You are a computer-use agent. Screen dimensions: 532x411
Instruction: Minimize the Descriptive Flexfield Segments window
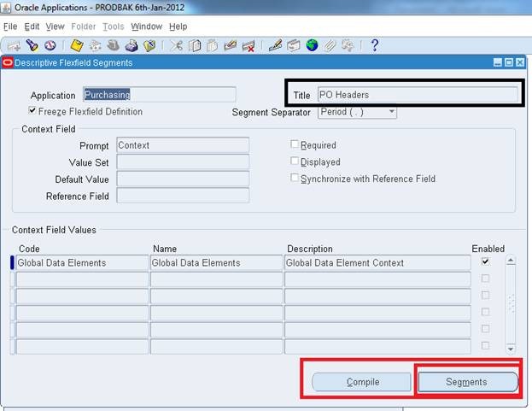497,62
